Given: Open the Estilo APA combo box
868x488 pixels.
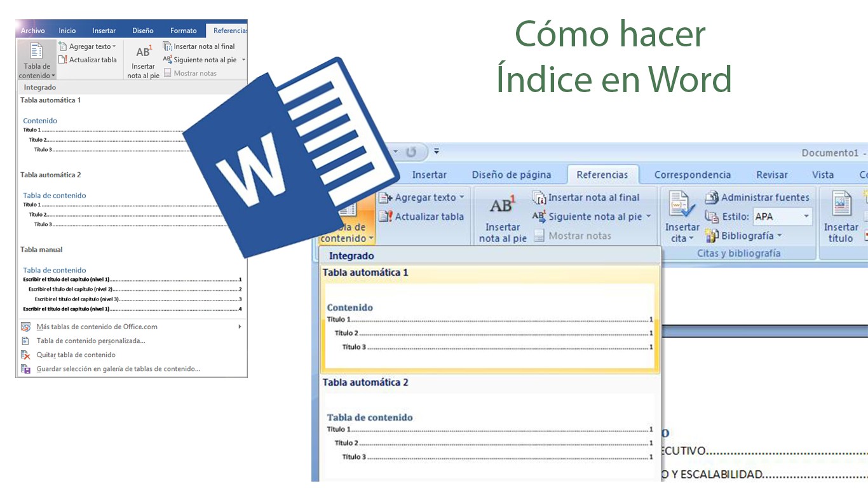Looking at the screenshot, I should point(783,217).
